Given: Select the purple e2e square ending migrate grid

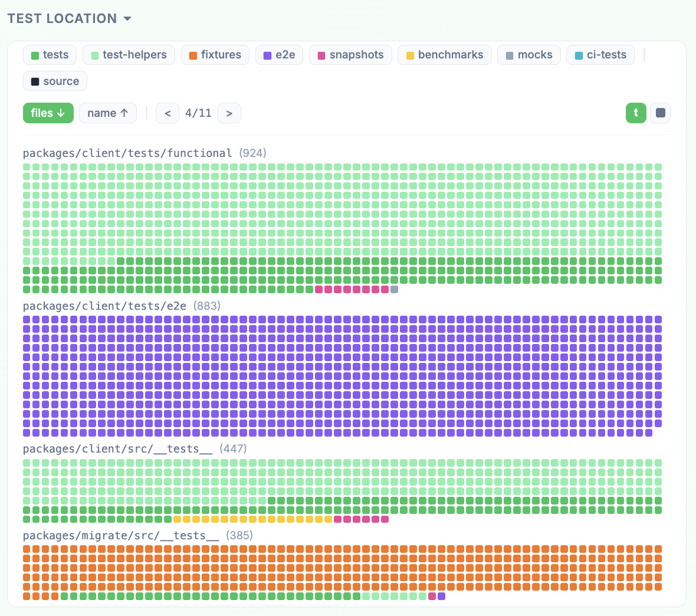Looking at the screenshot, I should point(442,596).
